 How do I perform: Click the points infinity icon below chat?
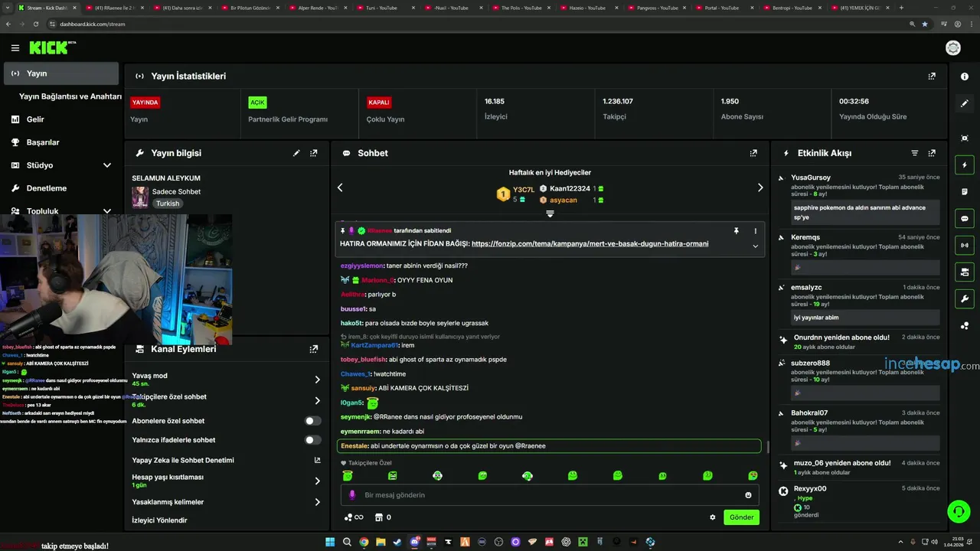click(x=353, y=517)
